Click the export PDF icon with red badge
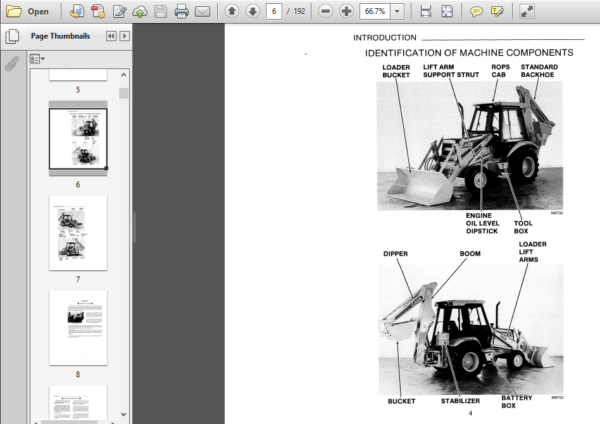This screenshot has width=600, height=424. click(98, 11)
